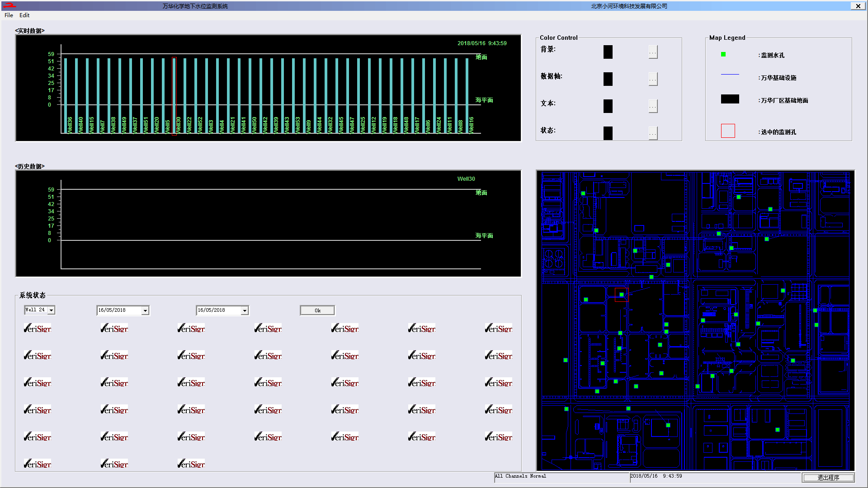This screenshot has height=488, width=868.
Task: Click the Well32 label in realtime chart
Action: 330,125
